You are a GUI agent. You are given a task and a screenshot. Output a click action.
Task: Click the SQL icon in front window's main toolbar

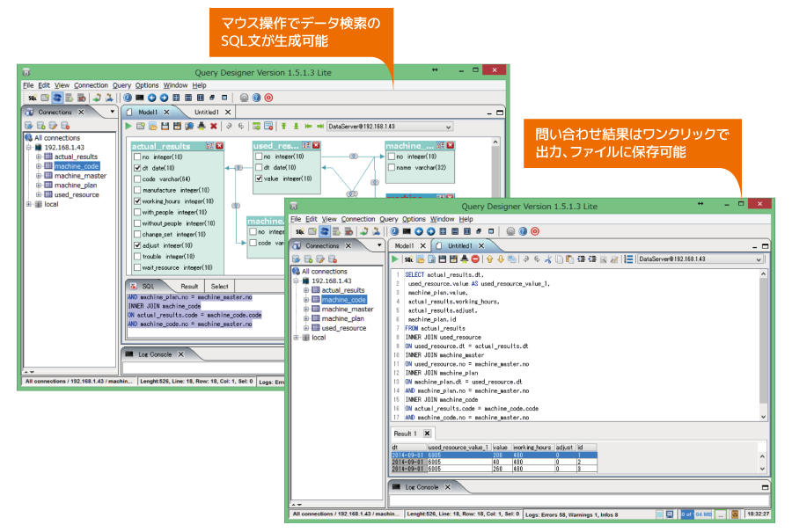point(300,231)
